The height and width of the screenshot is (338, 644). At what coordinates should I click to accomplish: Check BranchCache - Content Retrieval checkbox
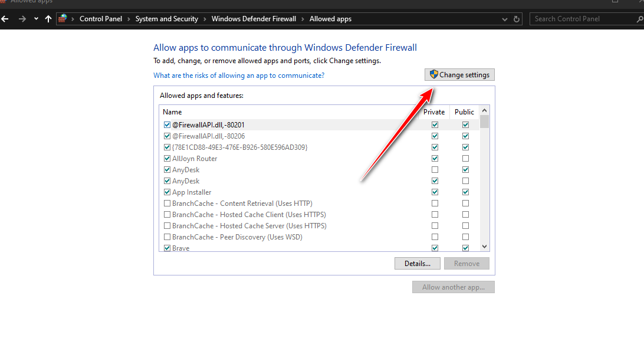167,204
